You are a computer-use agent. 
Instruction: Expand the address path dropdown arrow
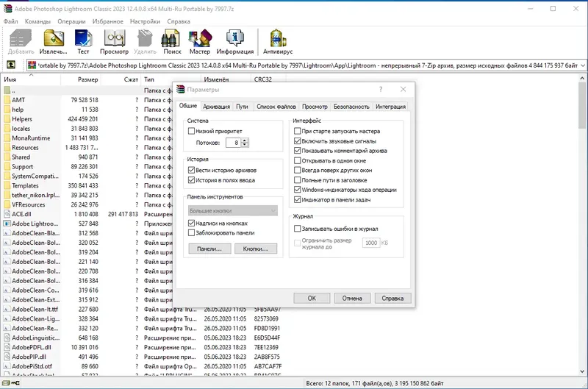coord(583,65)
